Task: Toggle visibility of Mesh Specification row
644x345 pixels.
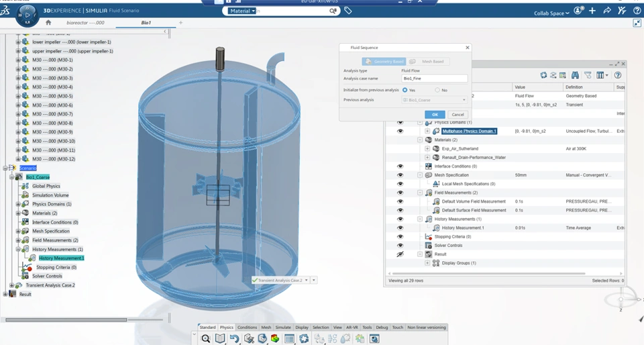Action: (x=400, y=175)
